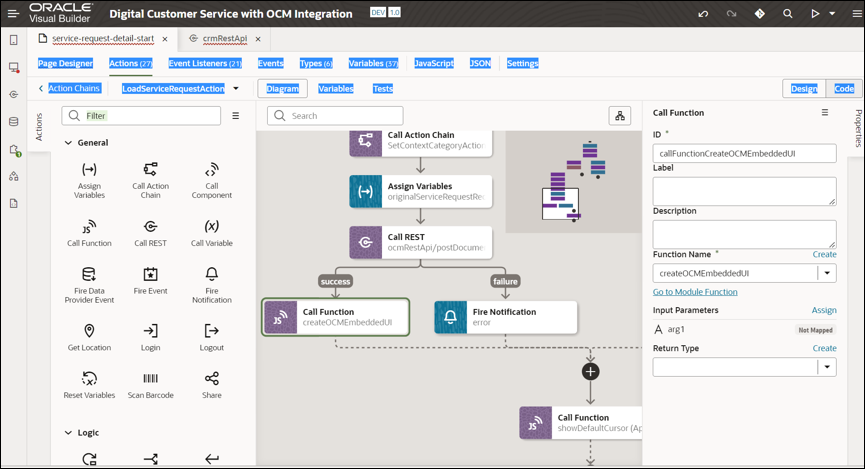Screen dimensions: 865x469
Task: Open Mobile Applications in the left navigator
Action: (x=14, y=40)
